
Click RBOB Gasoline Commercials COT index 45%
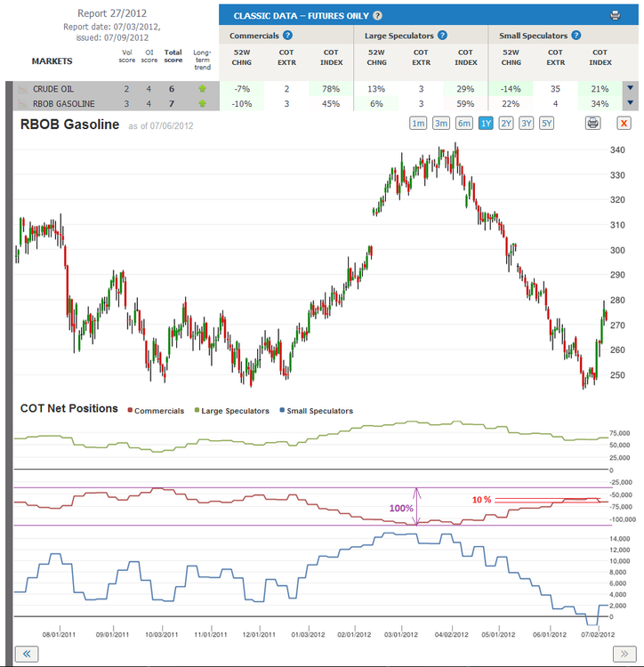[x=331, y=104]
